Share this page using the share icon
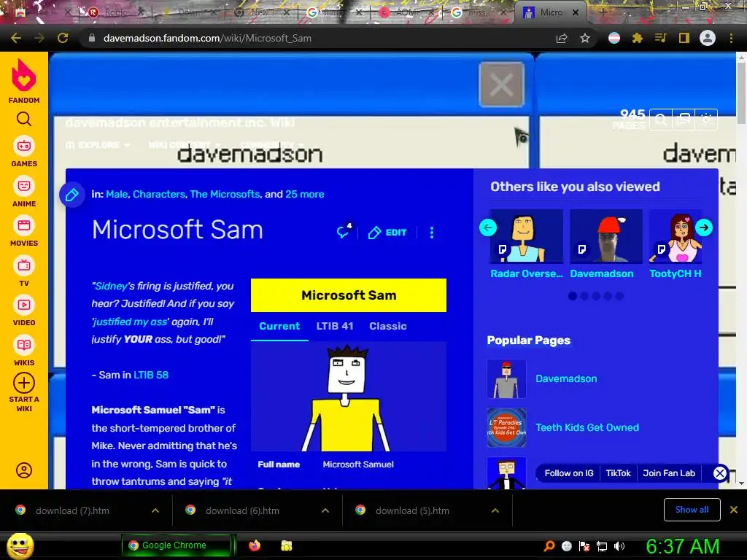Screen dimensions: 747x560 (562, 38)
